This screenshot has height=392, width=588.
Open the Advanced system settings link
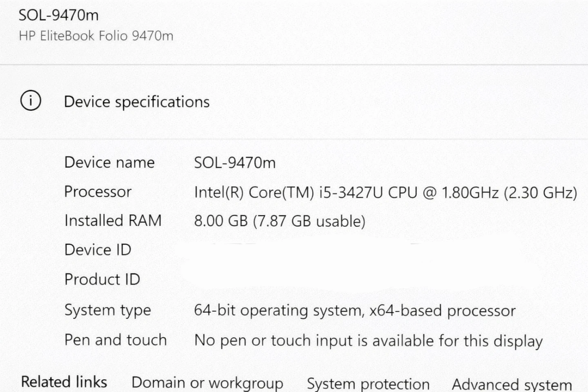point(511,385)
